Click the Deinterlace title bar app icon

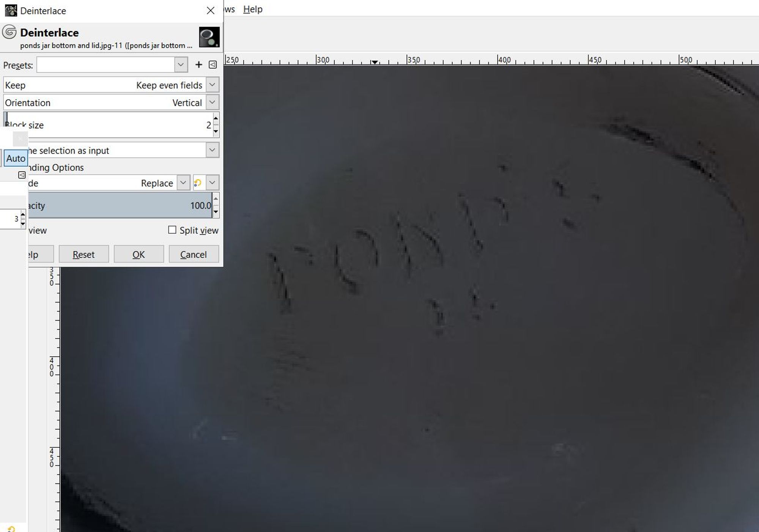pos(11,11)
